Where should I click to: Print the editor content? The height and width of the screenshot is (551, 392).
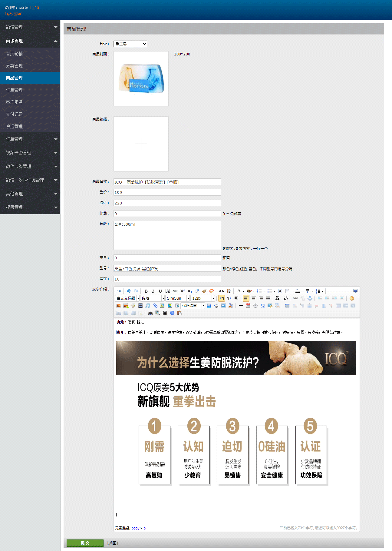150,313
